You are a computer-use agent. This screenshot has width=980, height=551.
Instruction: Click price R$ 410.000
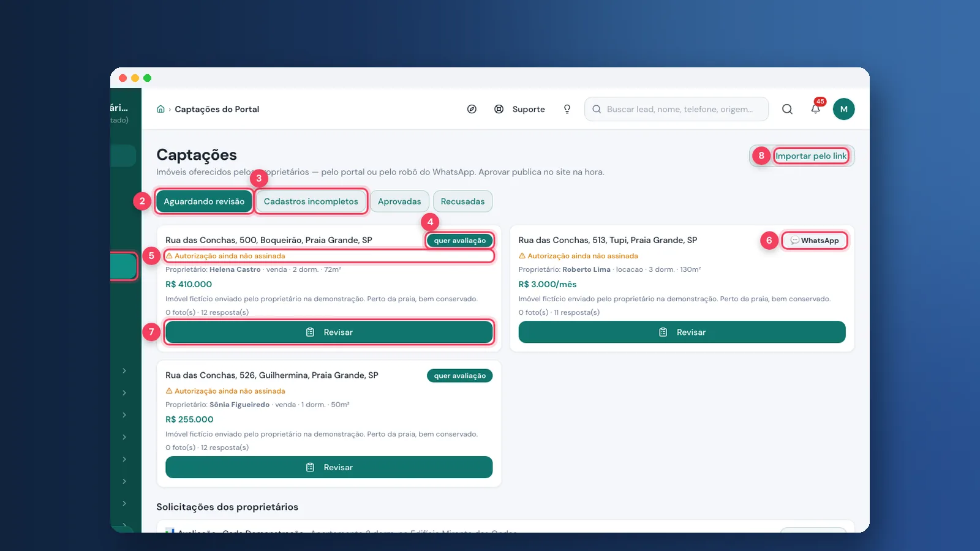tap(189, 284)
